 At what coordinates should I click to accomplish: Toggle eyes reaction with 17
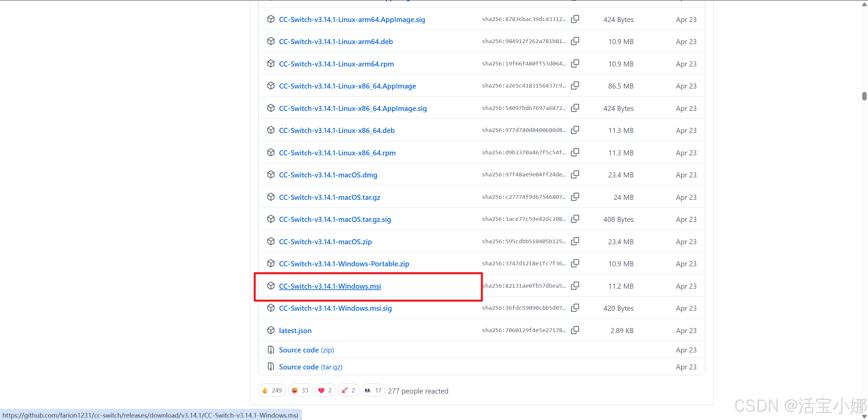(x=373, y=390)
